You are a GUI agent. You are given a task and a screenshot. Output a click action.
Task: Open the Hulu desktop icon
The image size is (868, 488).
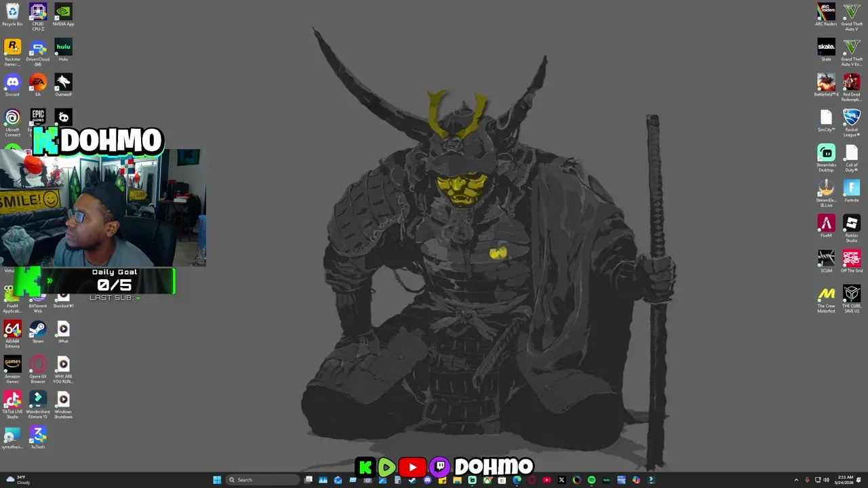click(63, 50)
